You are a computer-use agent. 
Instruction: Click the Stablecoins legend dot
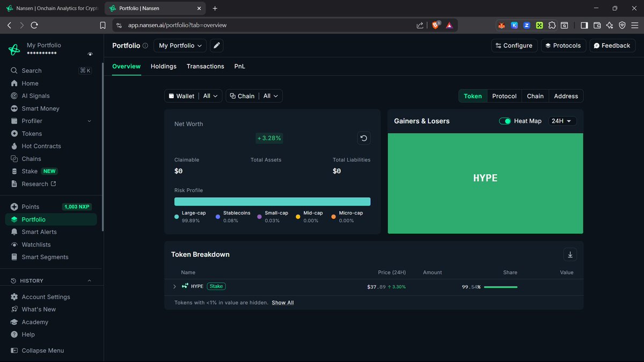click(x=218, y=217)
